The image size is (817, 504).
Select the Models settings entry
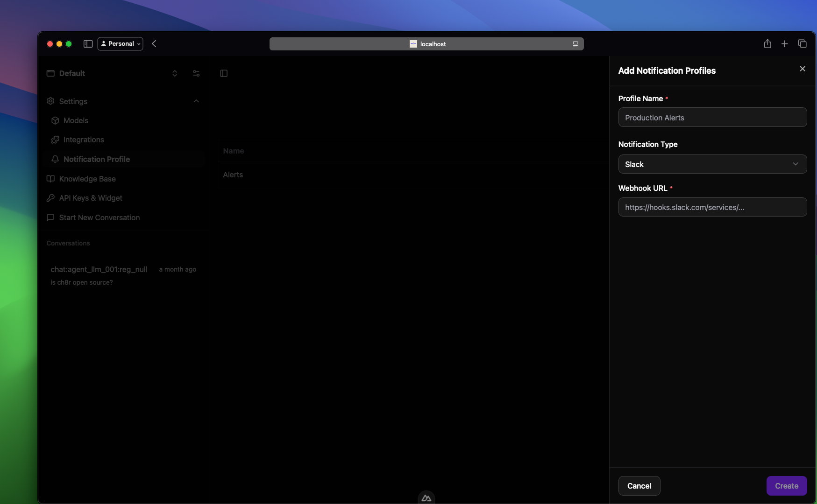pos(75,120)
